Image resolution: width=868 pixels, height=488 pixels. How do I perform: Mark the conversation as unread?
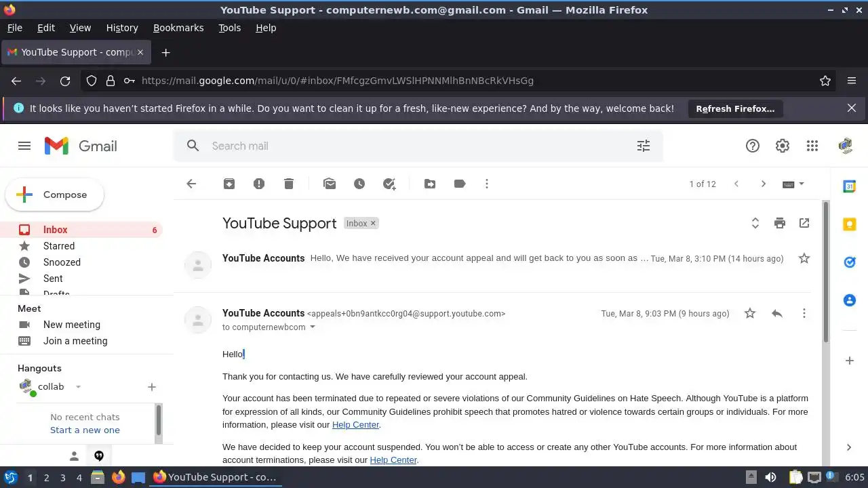coord(330,184)
